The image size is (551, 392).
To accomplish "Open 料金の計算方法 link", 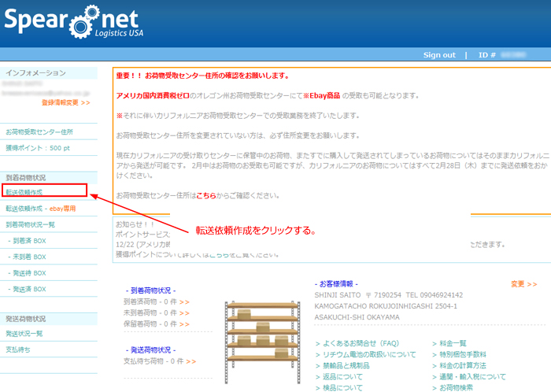I will click(x=461, y=365).
